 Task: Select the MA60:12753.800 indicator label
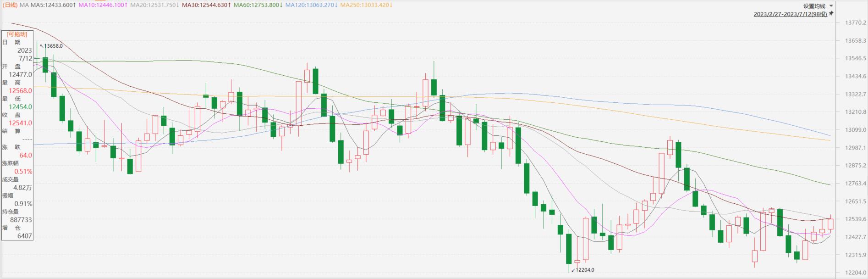pyautogui.click(x=258, y=5)
